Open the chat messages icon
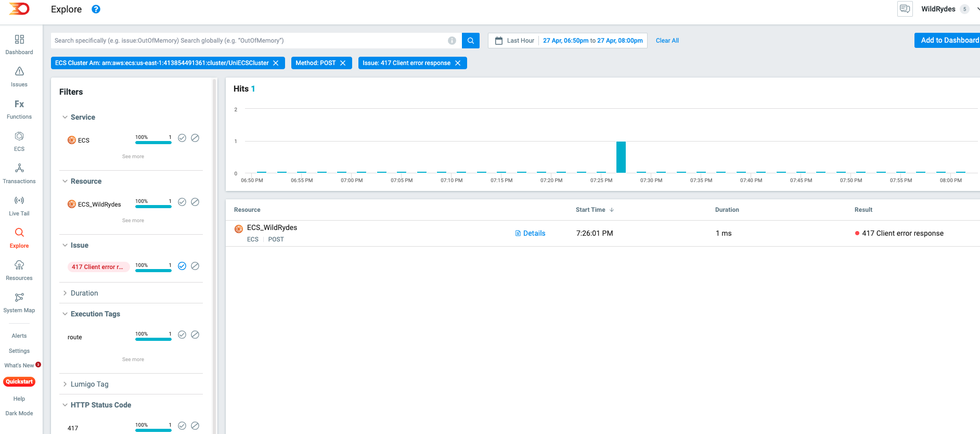The image size is (980, 434). coord(905,9)
